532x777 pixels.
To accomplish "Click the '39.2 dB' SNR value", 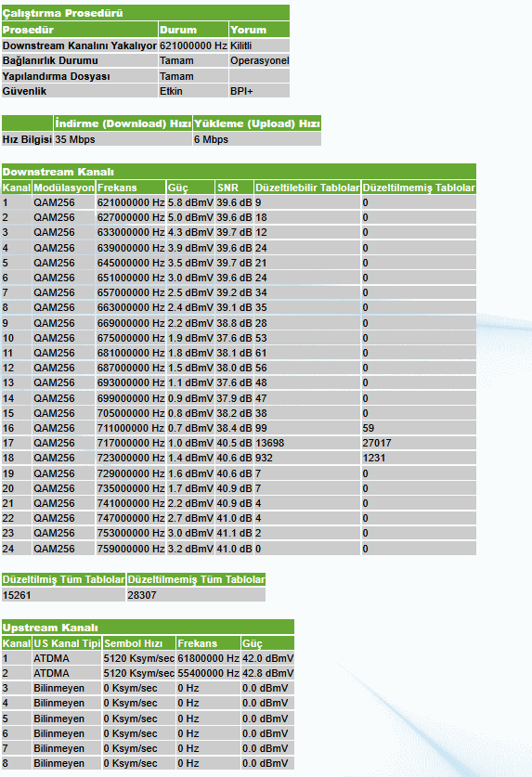I will tap(234, 292).
